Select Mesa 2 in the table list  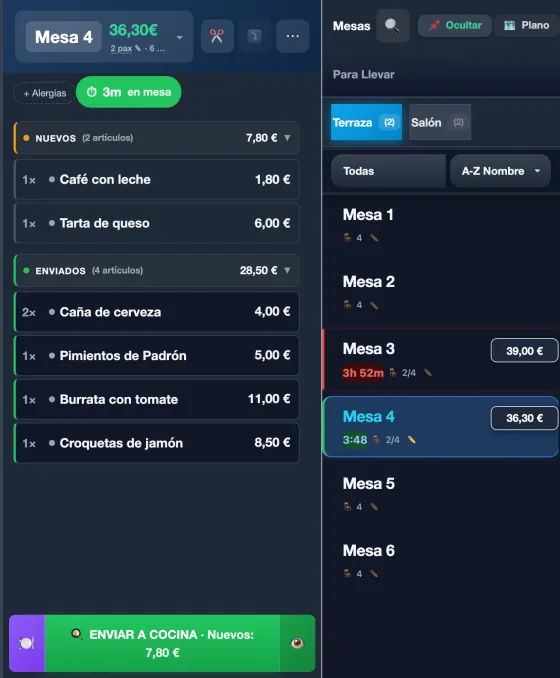(x=441, y=293)
